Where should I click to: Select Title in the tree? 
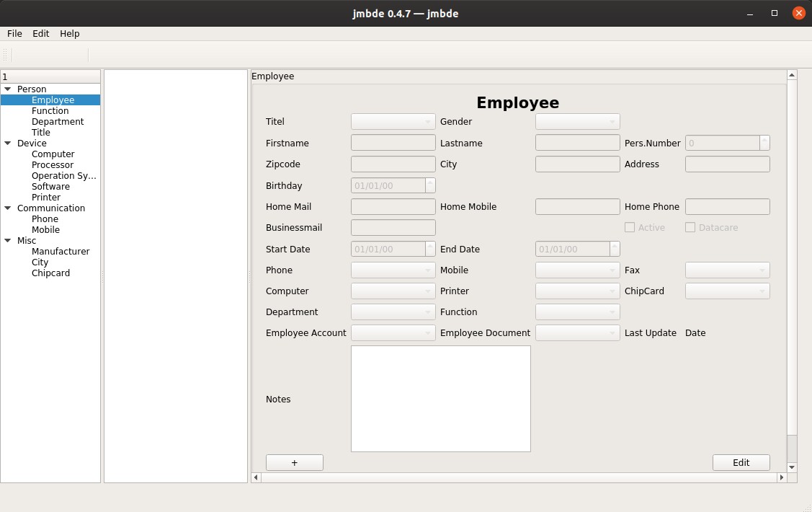[x=41, y=133]
